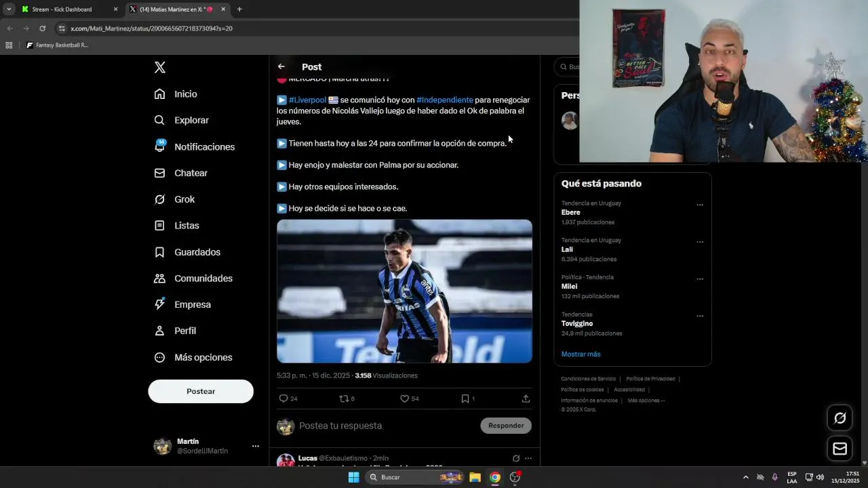Viewport: 868px width, 488px height.
Task: Go to Perfil page
Action: [x=176, y=331]
